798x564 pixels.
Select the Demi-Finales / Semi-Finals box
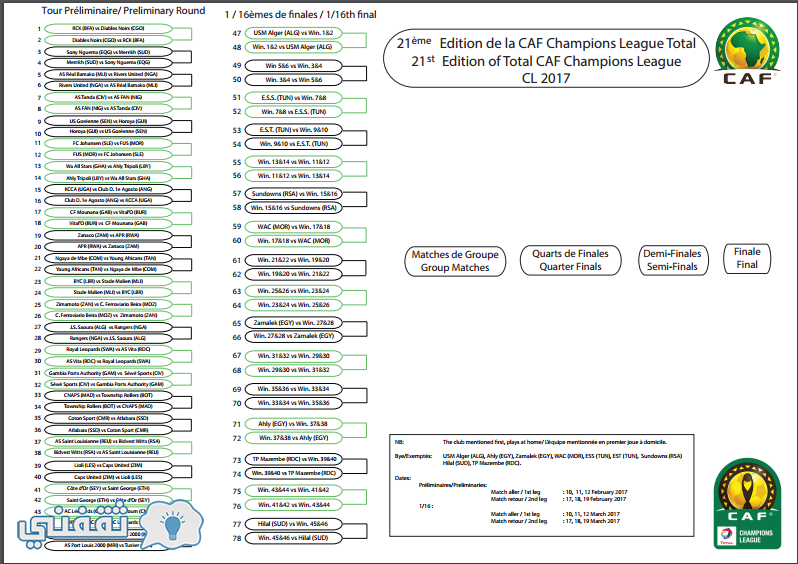point(673,260)
